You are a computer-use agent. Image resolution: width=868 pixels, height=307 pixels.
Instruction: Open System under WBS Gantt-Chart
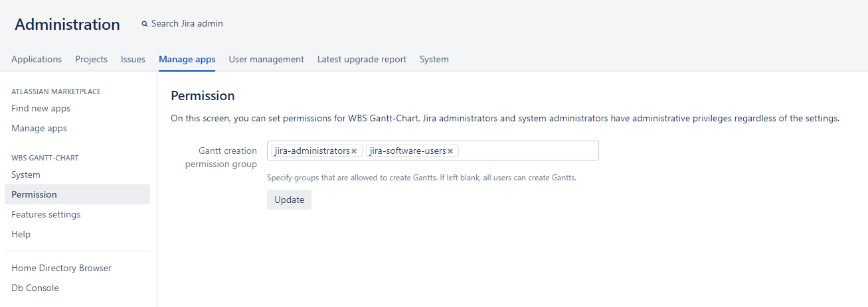coord(26,174)
